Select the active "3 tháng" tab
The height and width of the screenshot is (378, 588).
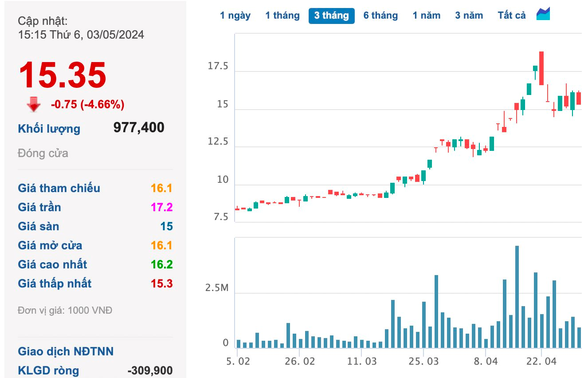(331, 16)
